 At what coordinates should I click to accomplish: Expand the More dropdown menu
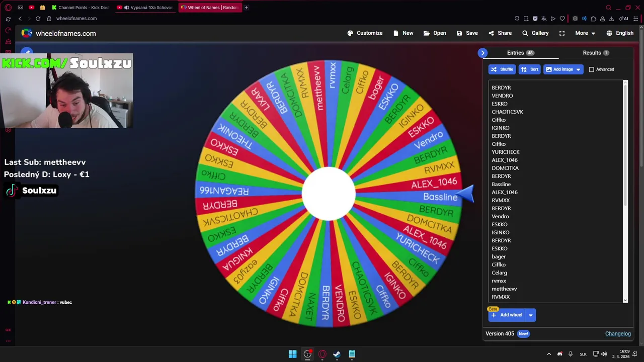point(585,33)
